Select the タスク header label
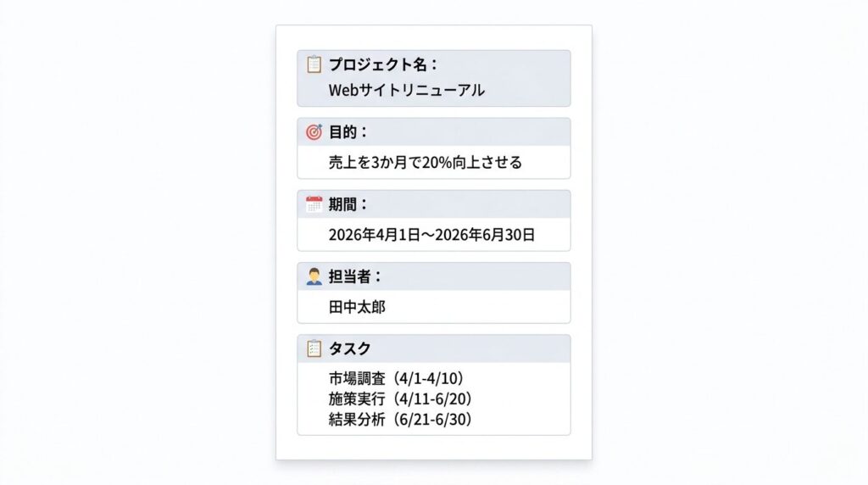 tap(349, 348)
